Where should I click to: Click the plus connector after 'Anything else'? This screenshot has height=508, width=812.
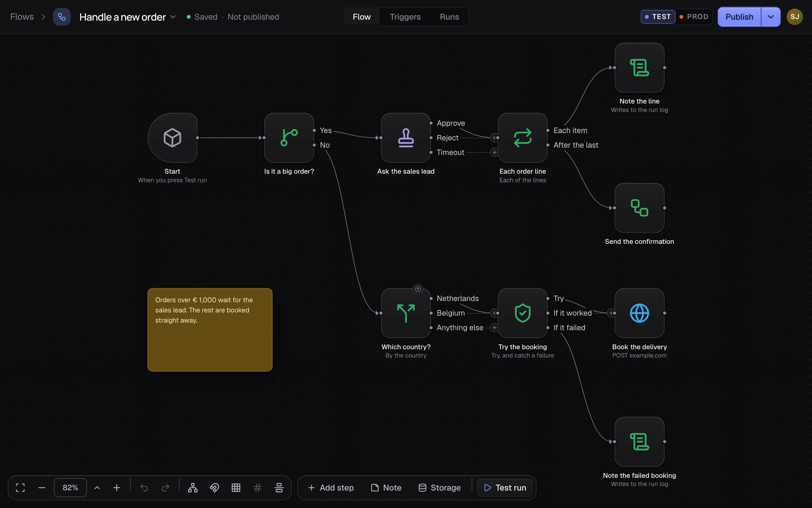click(494, 328)
